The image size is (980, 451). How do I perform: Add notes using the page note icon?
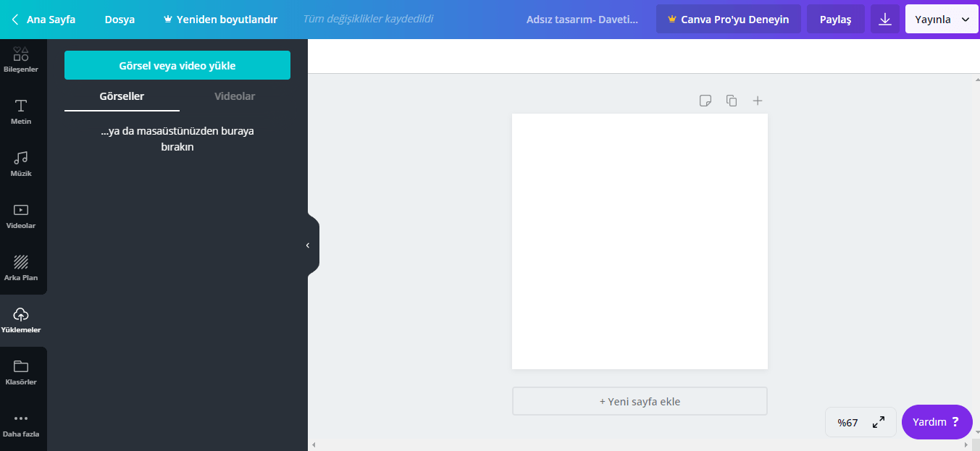point(705,101)
